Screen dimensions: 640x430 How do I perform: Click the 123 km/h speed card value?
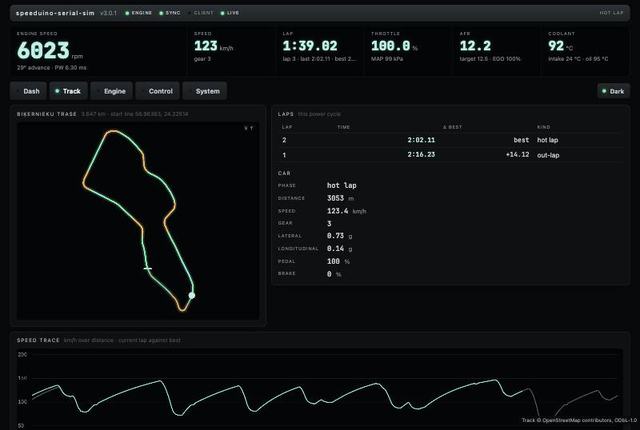click(213, 46)
